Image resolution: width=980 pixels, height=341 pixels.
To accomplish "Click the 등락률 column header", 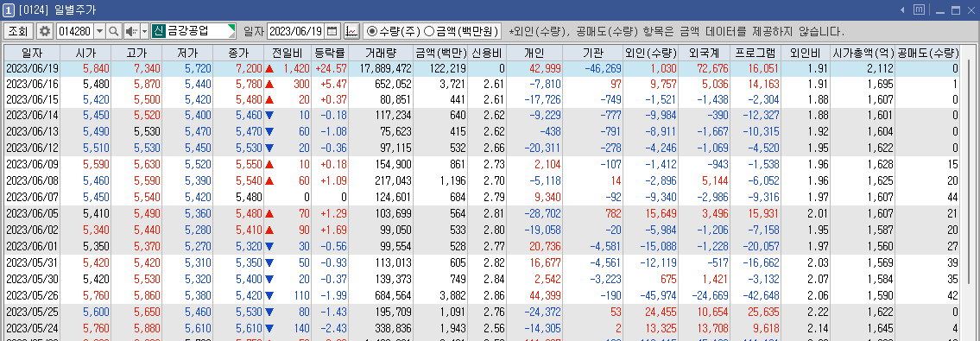I will (329, 53).
